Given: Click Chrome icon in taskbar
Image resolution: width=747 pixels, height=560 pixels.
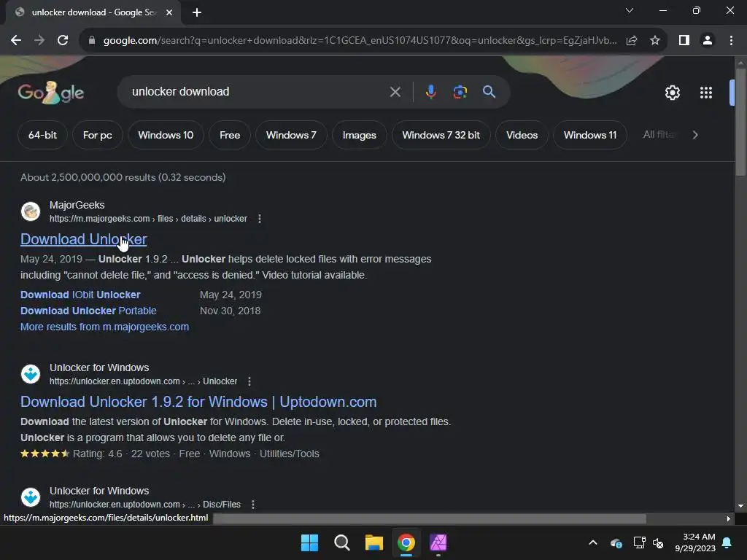Looking at the screenshot, I should [406, 542].
